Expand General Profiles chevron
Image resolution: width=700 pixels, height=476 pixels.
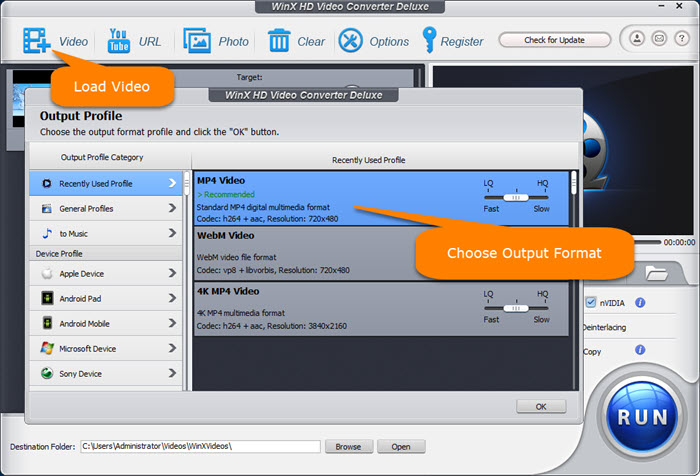click(172, 208)
